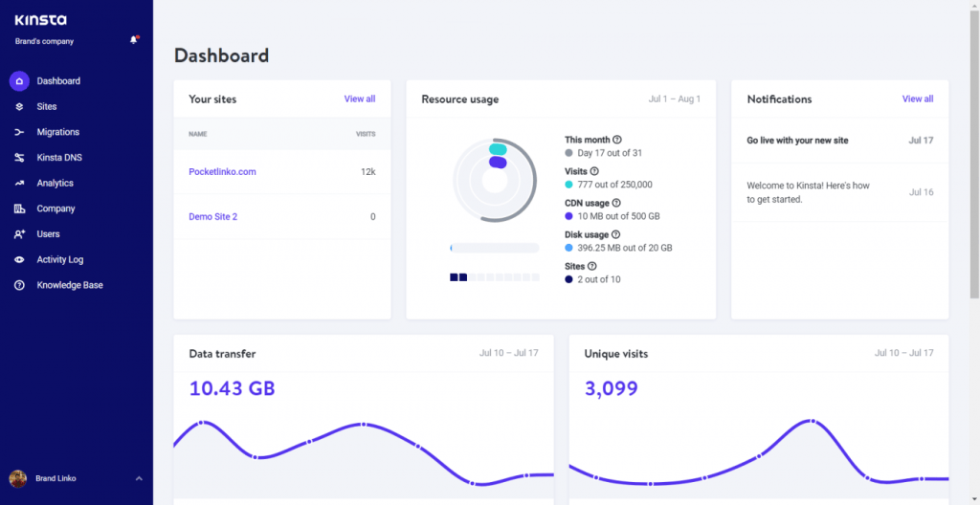Open Sites in the sidebar
Image resolution: width=980 pixels, height=505 pixels.
[x=47, y=106]
